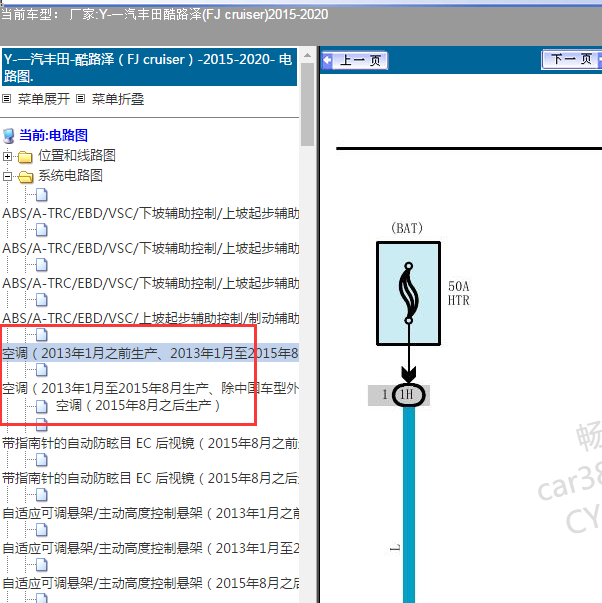Select 位置和线路图 tree label
Screen dimensions: 602x603
click(77, 155)
